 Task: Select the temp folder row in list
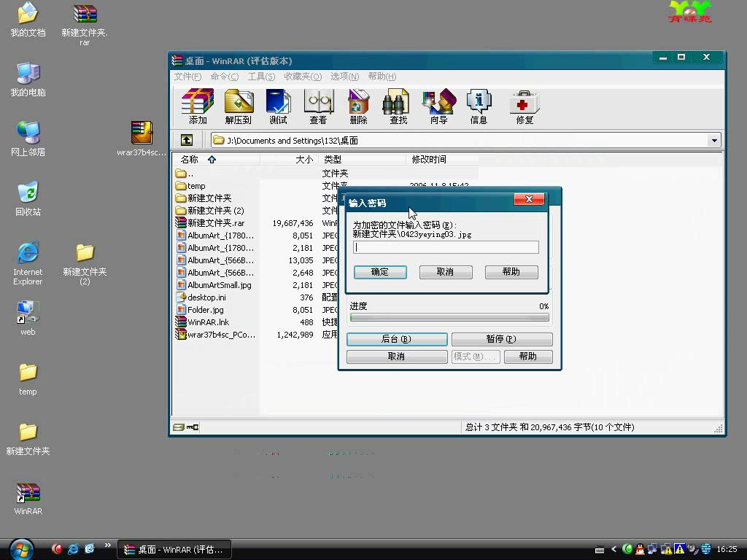tap(196, 186)
